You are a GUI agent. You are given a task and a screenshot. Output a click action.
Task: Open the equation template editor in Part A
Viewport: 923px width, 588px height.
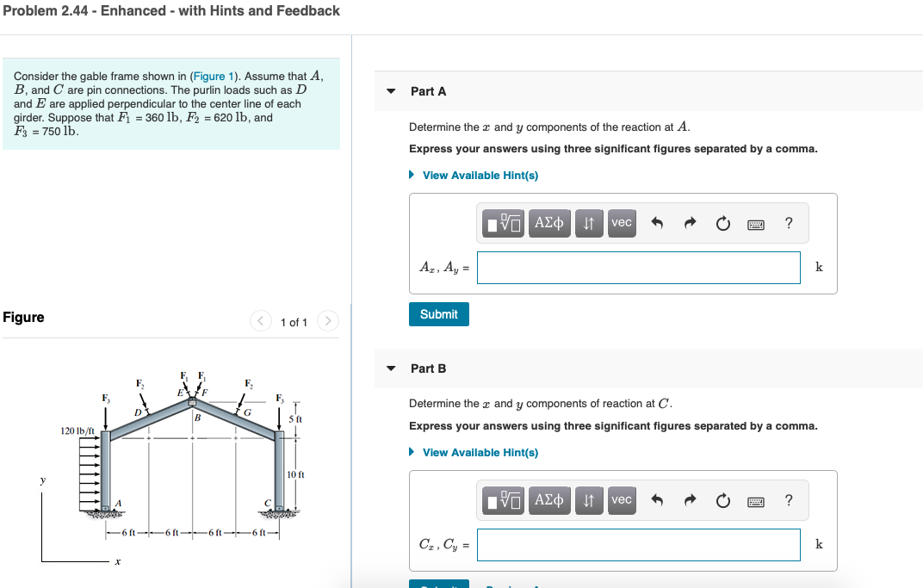click(502, 222)
